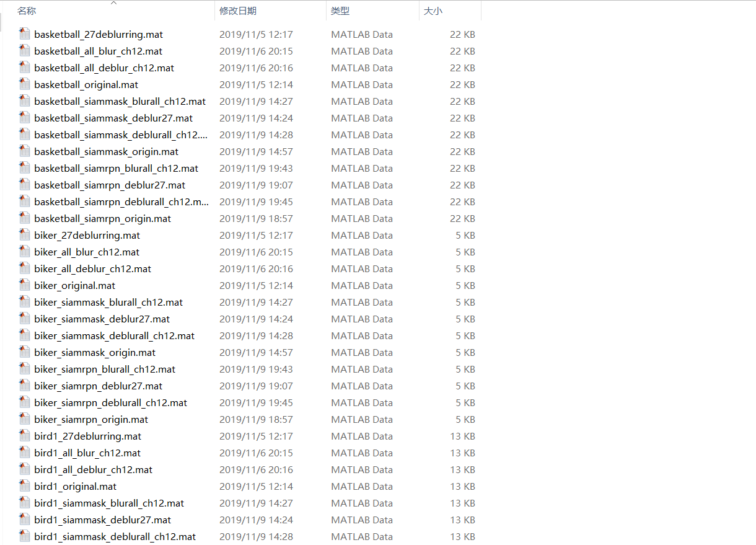
Task: Select the bird1_siammask_blurall_ch12.mat icon
Action: (24, 503)
